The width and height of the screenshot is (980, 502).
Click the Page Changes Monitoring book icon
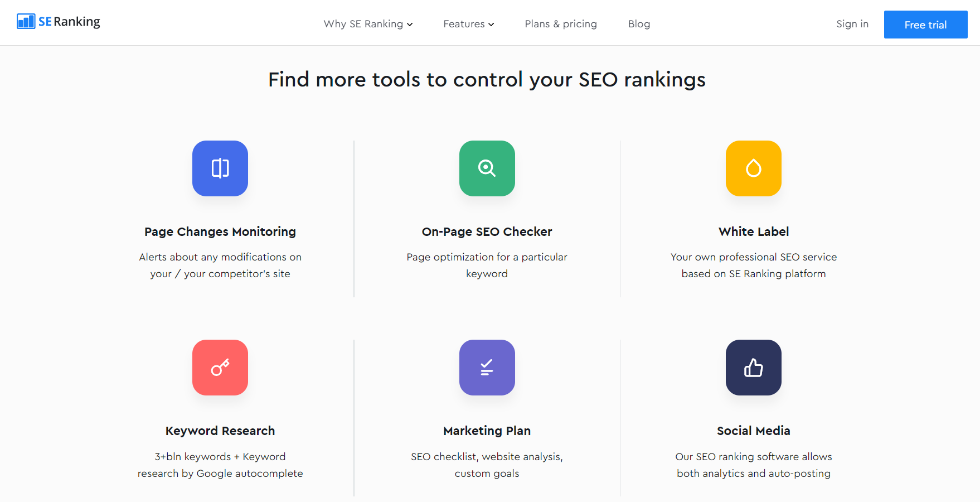pyautogui.click(x=220, y=168)
